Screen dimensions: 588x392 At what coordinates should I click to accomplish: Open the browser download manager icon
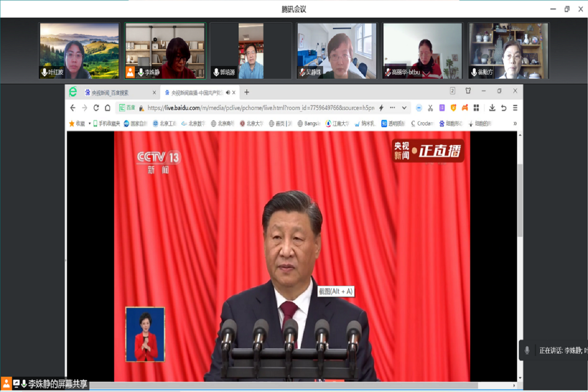[492, 108]
